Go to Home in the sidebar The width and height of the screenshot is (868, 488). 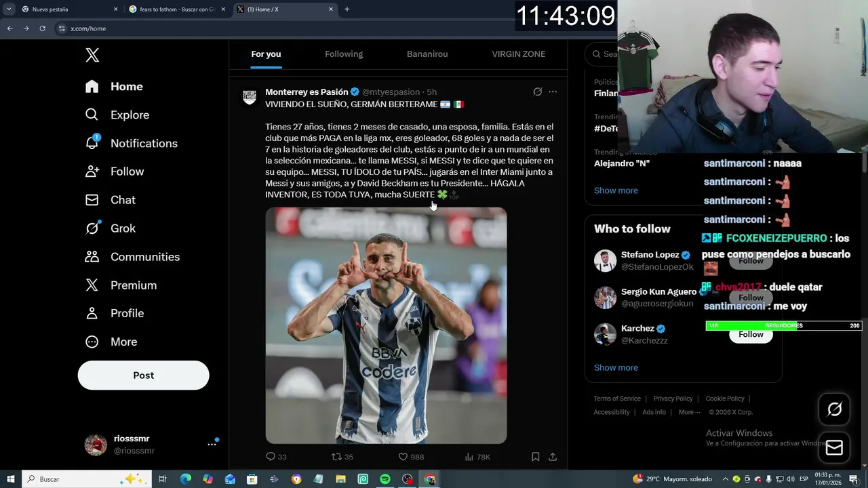tap(114, 87)
